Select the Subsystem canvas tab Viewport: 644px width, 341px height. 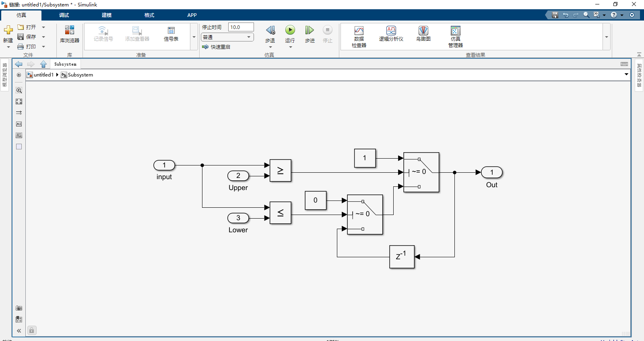pos(65,64)
